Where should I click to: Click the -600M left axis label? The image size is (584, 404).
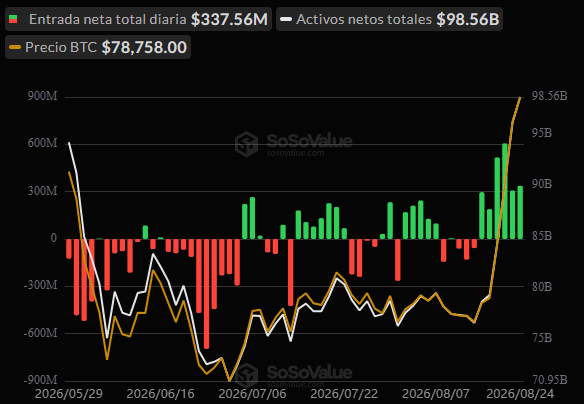[x=41, y=333]
